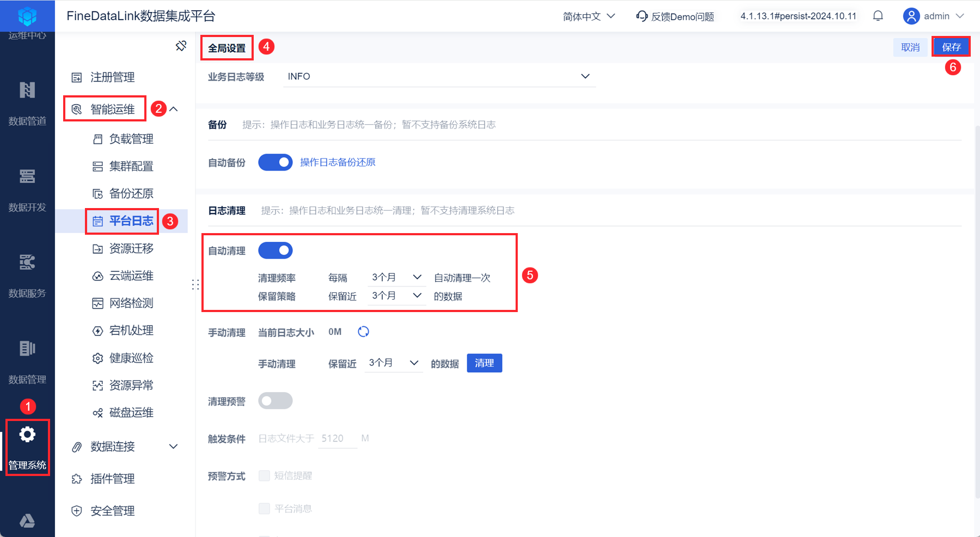This screenshot has width=980, height=537.
Task: Click the 备份还原 icon
Action: pos(97,194)
